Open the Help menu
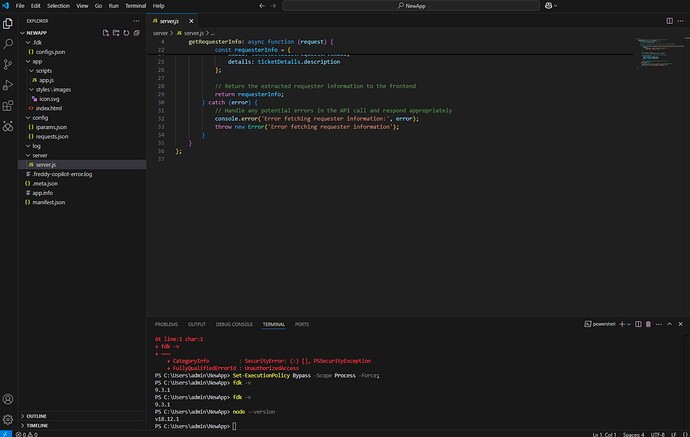Viewport: 690px width, 437px height. point(158,6)
